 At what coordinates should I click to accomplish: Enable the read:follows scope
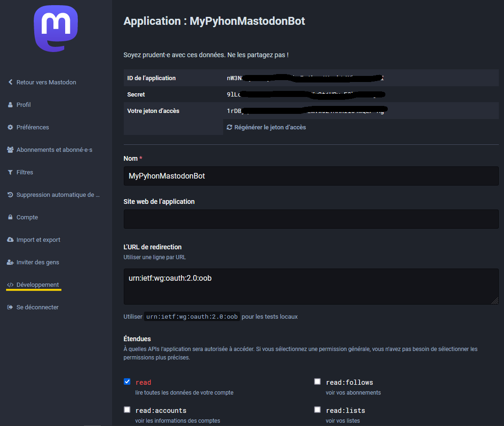point(317,381)
